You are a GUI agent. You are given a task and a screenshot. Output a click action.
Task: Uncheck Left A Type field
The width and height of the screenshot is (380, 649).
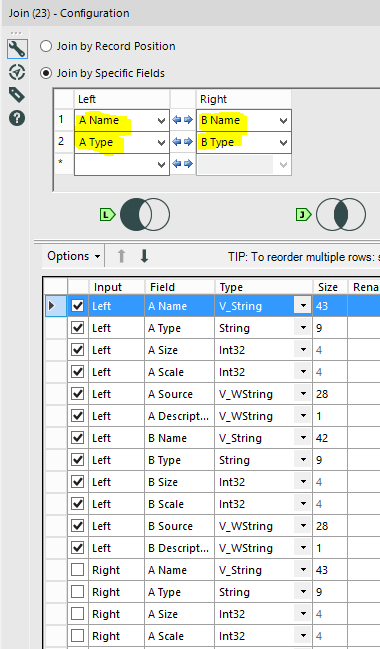click(x=77, y=328)
